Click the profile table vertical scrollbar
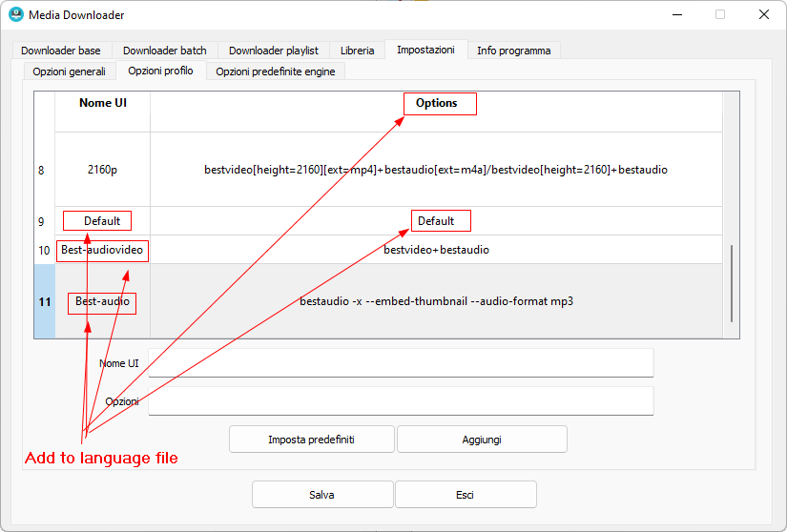Screen dimensions: 787x532 732,283
